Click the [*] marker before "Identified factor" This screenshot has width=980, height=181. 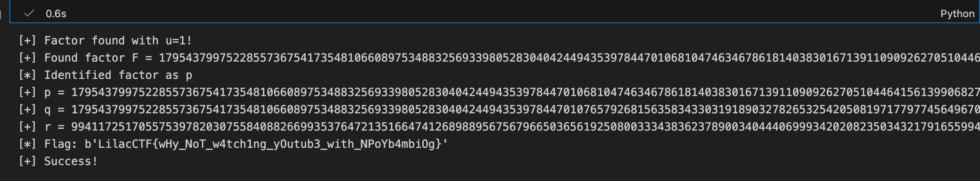(27, 75)
